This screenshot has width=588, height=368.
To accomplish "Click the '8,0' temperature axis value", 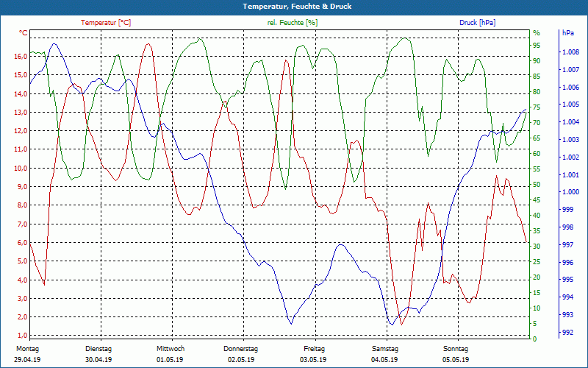I will point(22,205).
